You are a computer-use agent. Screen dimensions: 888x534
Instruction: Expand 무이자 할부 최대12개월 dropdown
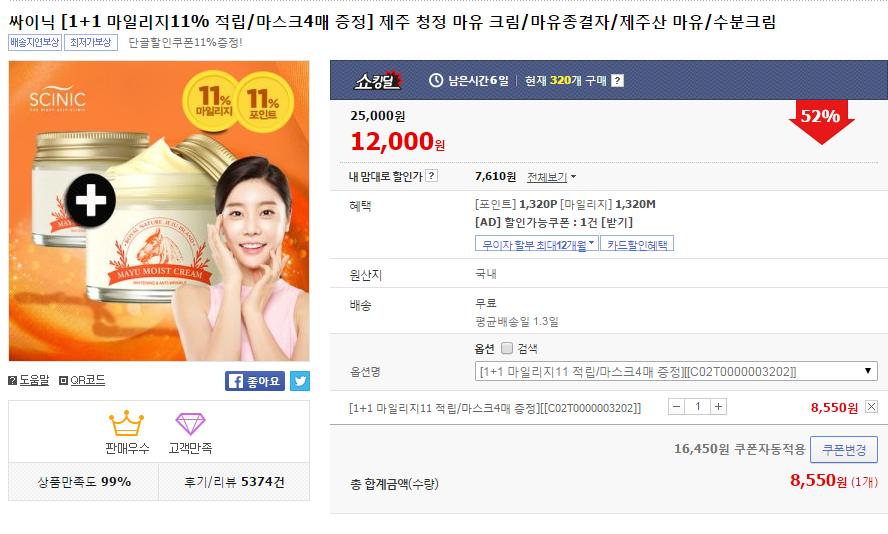(536, 244)
